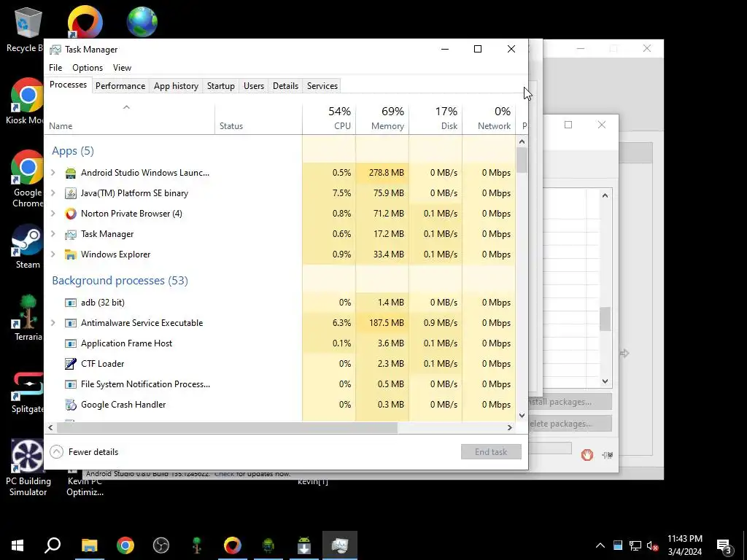Open the Kiosk Mode Chrome shortcut

click(x=26, y=101)
